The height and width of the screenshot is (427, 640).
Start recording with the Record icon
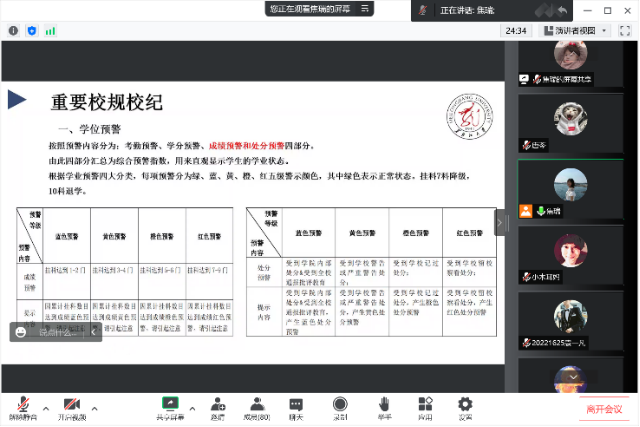coord(340,405)
